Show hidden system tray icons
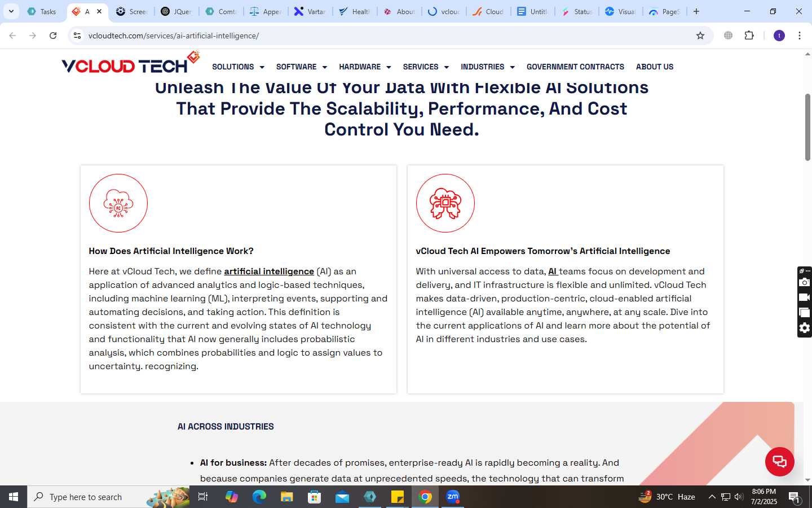The height and width of the screenshot is (508, 812). 712,497
